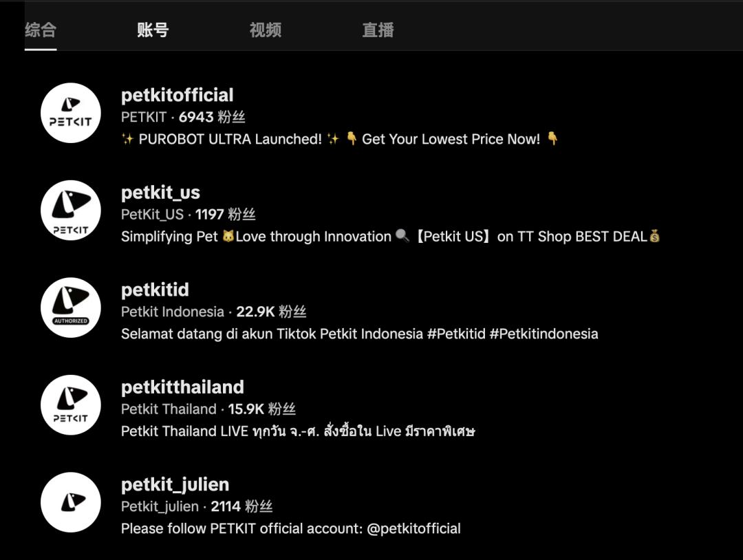Switch to the 综合 tab

point(41,30)
